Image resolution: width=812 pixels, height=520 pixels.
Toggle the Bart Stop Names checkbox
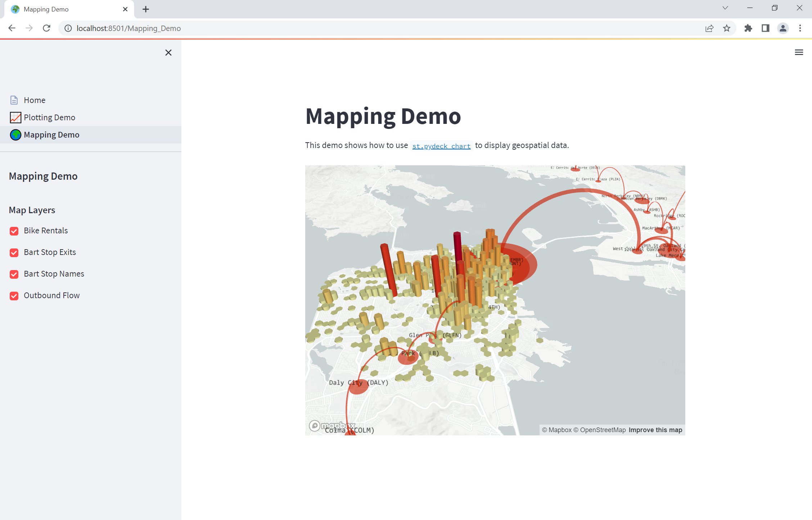[14, 274]
